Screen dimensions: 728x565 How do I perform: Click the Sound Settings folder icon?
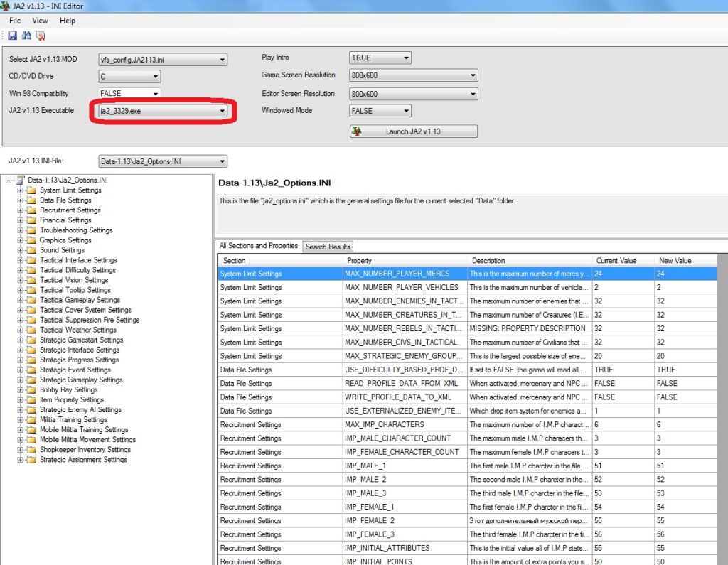click(31, 250)
